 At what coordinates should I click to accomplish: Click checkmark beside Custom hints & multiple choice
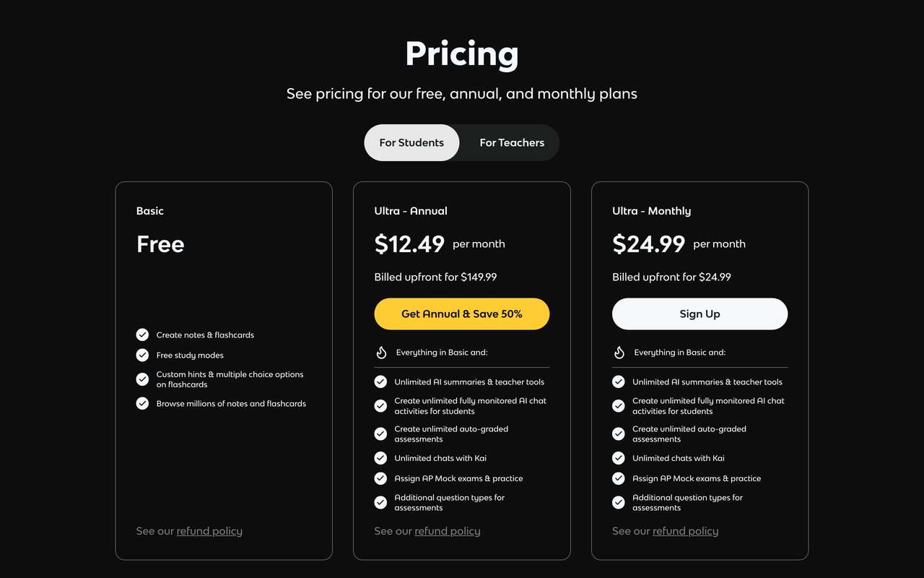pyautogui.click(x=142, y=379)
